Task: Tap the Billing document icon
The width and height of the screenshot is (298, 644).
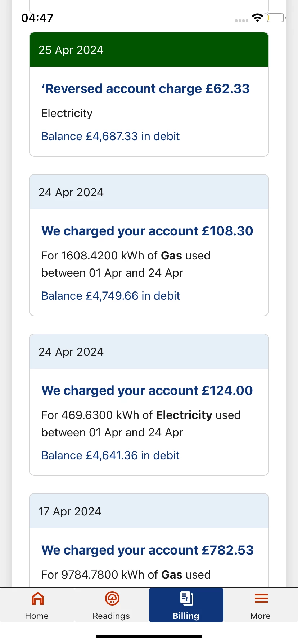Action: (x=186, y=598)
